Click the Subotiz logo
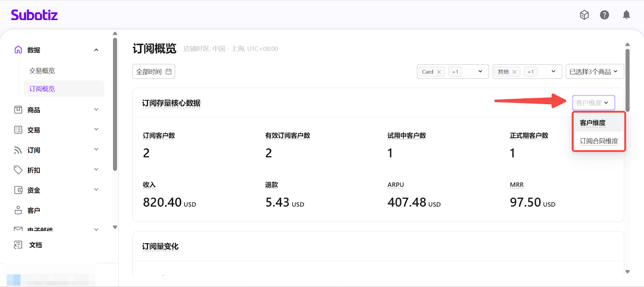The width and height of the screenshot is (644, 287). click(x=34, y=15)
